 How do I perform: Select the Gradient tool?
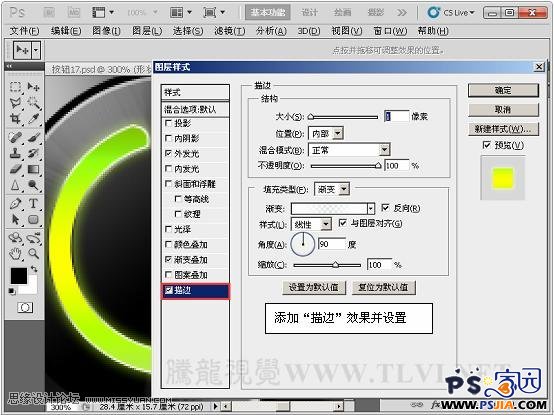[34, 169]
